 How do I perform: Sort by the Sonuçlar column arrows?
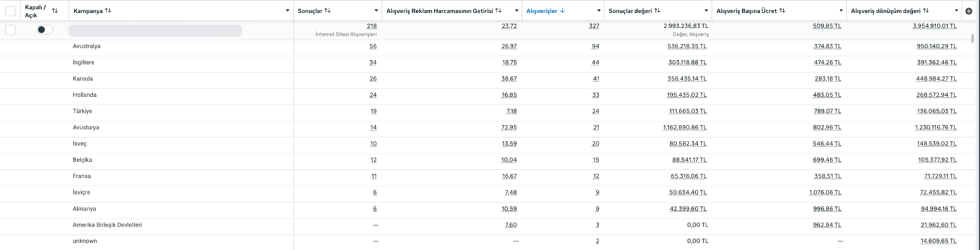[x=328, y=10]
